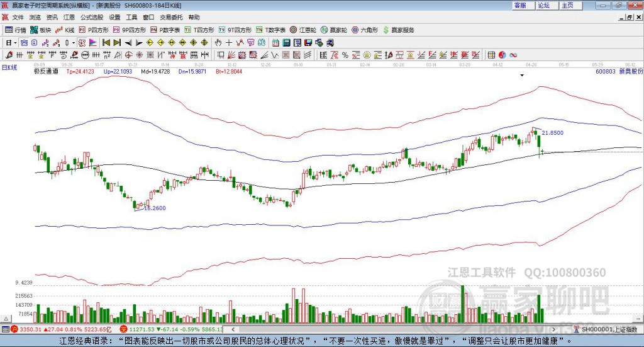Click the 600803 新奥股份 stock label
Viewport: 644px width, 347px height.
[x=619, y=71]
